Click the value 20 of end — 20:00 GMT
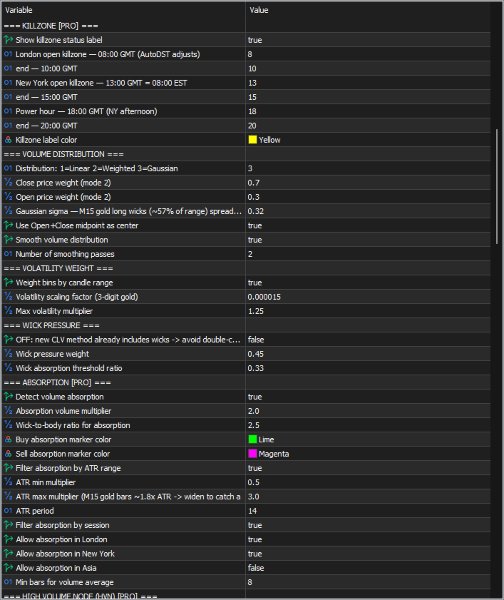Image resolution: width=504 pixels, height=600 pixels. (252, 126)
